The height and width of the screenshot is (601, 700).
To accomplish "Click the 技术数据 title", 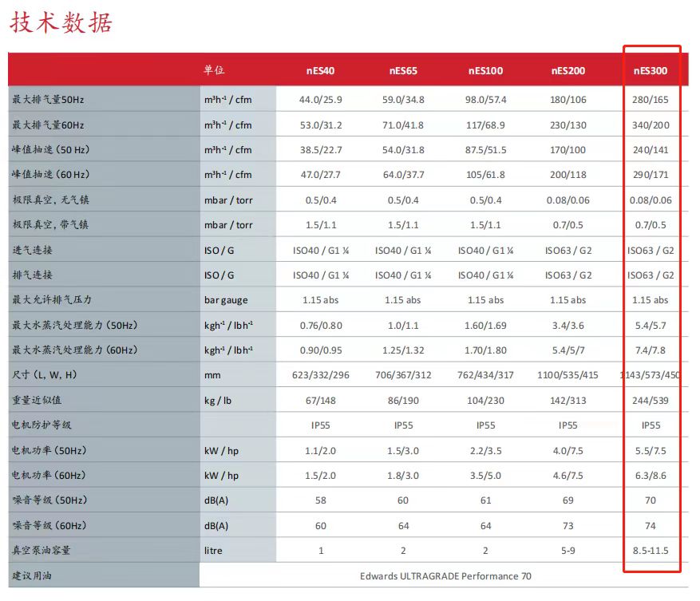I will [61, 23].
